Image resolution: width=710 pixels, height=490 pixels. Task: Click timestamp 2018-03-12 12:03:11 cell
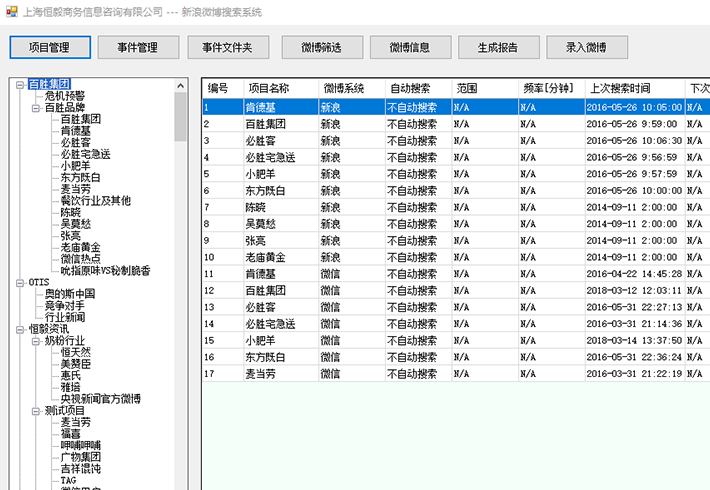coord(634,291)
